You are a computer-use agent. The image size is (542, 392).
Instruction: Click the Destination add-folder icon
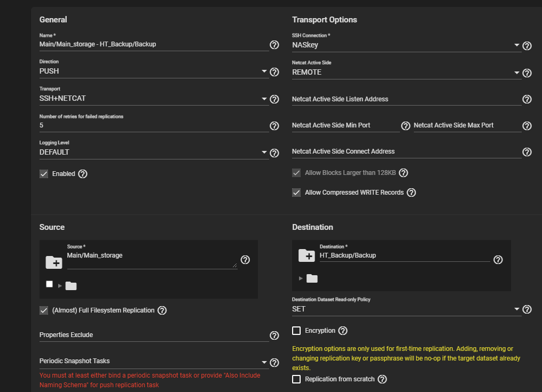pyautogui.click(x=307, y=255)
